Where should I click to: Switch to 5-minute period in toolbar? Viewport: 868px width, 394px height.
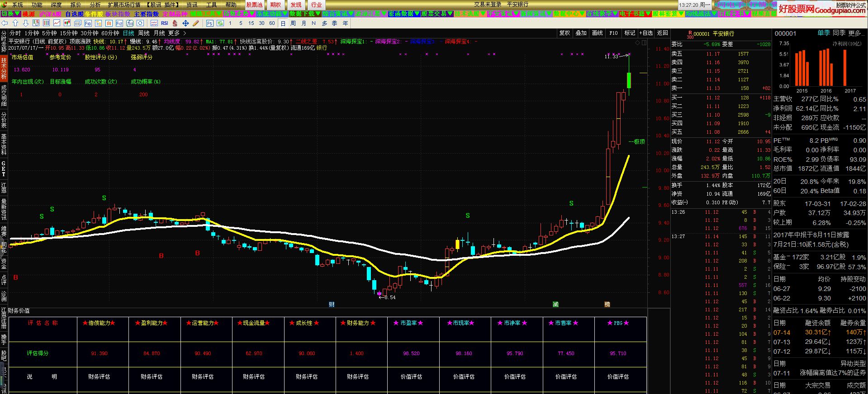click(x=241, y=23)
